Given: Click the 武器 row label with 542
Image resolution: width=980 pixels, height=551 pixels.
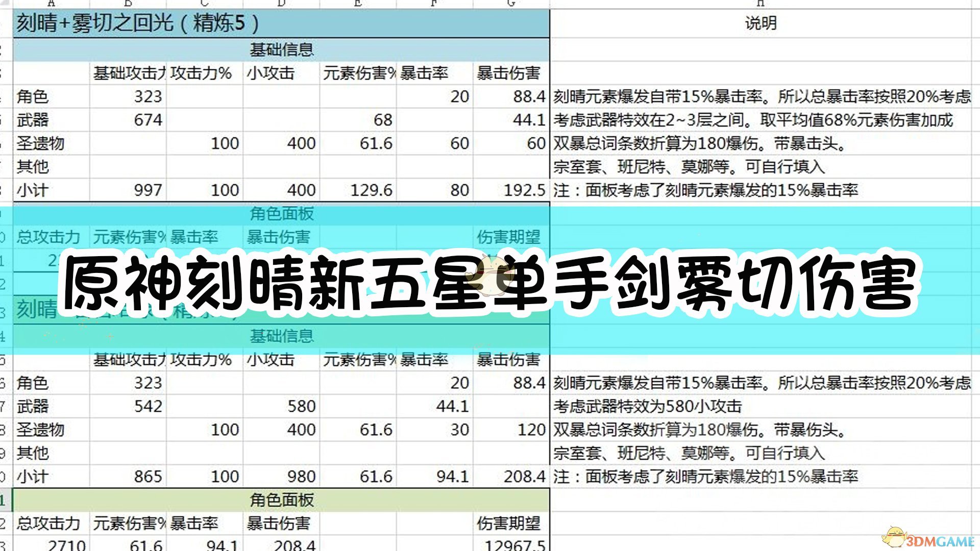Looking at the screenshot, I should click(33, 407).
